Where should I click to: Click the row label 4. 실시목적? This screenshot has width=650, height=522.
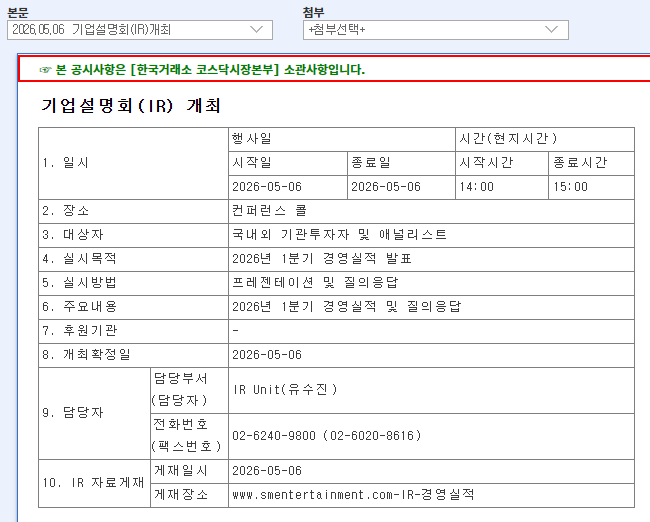[79, 259]
